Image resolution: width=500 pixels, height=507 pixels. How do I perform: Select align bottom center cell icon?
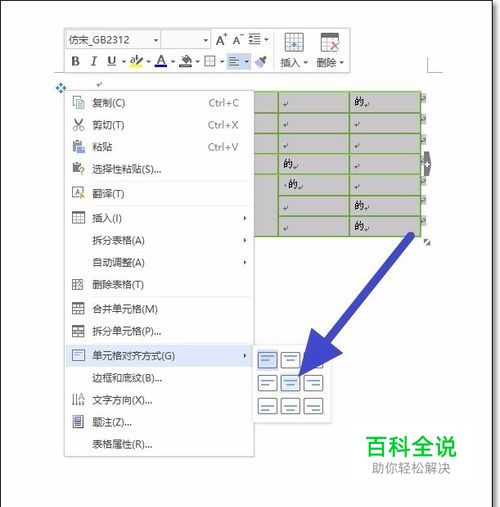[x=290, y=406]
